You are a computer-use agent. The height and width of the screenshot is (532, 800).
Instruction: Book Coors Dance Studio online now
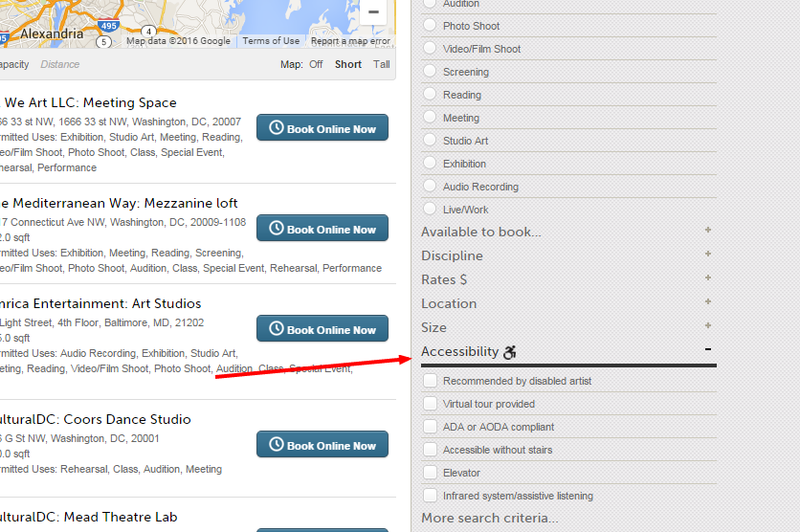(x=322, y=444)
